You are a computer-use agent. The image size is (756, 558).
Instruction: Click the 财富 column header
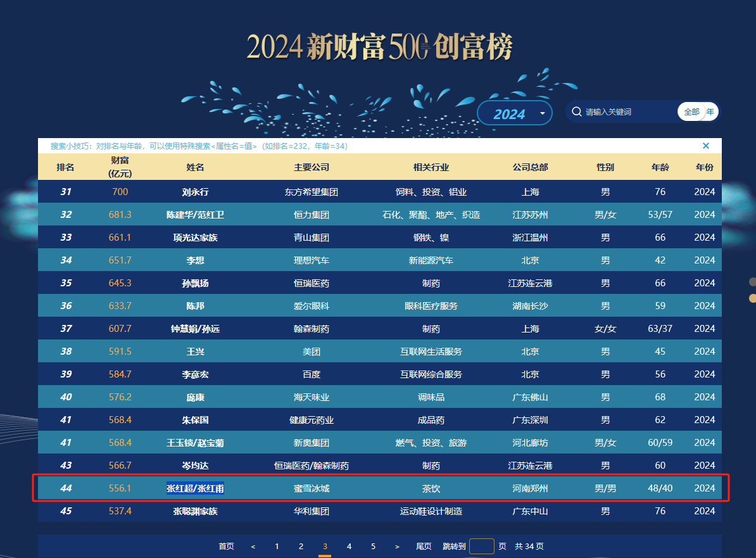coord(120,167)
